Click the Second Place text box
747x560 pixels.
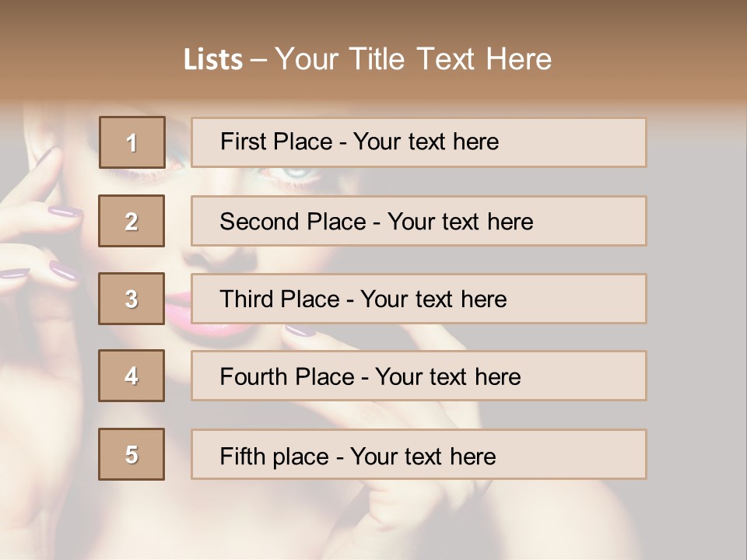(x=419, y=221)
